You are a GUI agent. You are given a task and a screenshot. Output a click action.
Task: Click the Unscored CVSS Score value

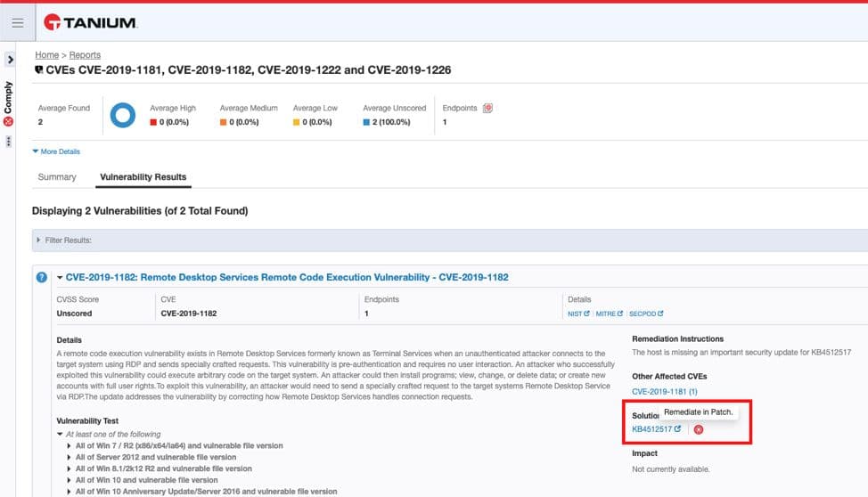pyautogui.click(x=74, y=314)
